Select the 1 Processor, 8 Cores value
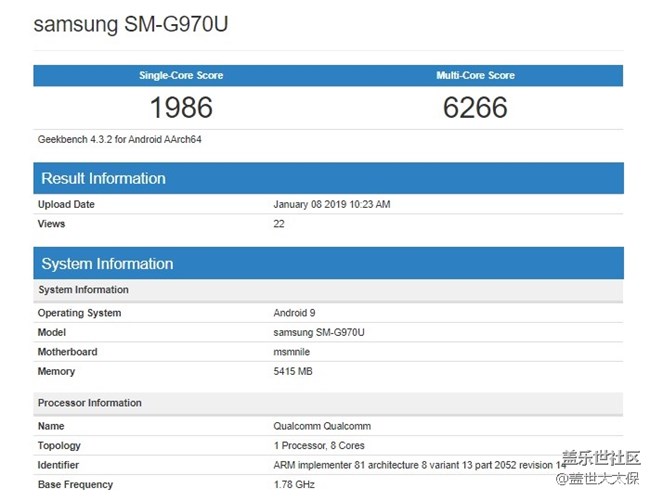Image resolution: width=650 pixels, height=501 pixels. pyautogui.click(x=319, y=445)
